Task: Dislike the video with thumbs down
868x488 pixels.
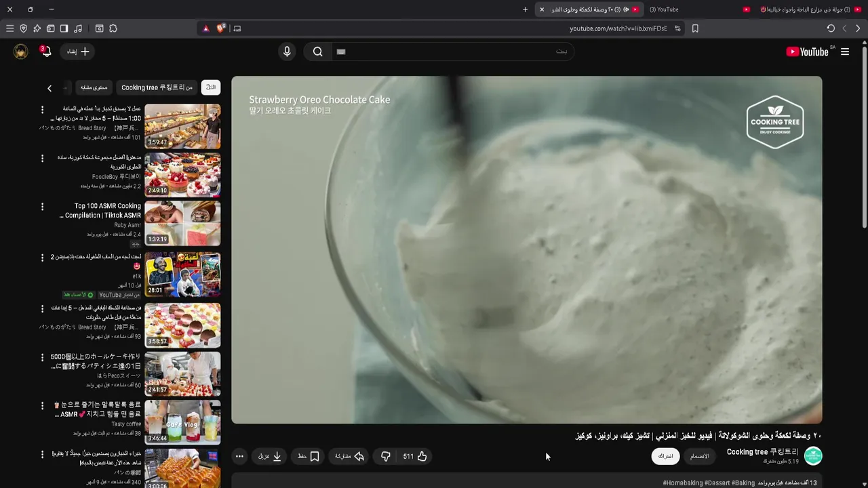Action: click(x=385, y=456)
